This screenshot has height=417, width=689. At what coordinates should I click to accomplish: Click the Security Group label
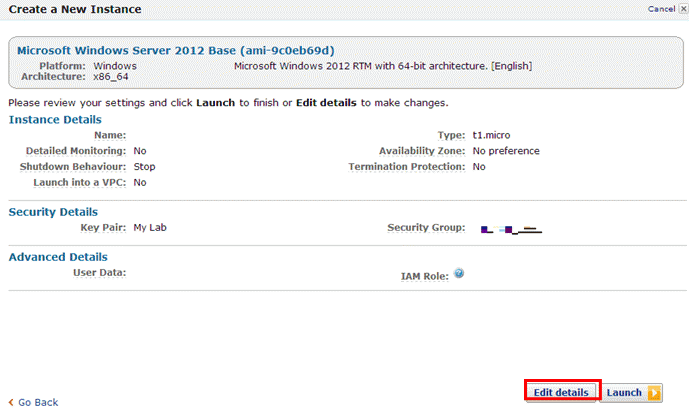pyautogui.click(x=426, y=228)
